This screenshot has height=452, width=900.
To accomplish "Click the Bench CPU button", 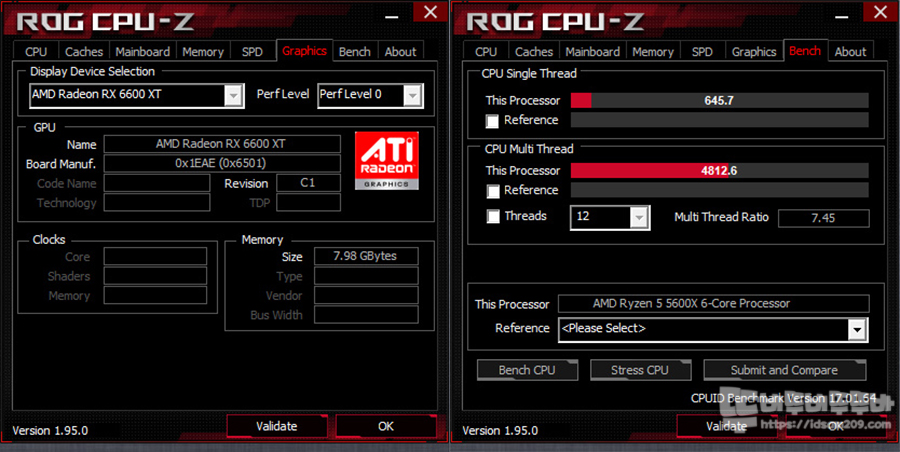I will pos(527,370).
